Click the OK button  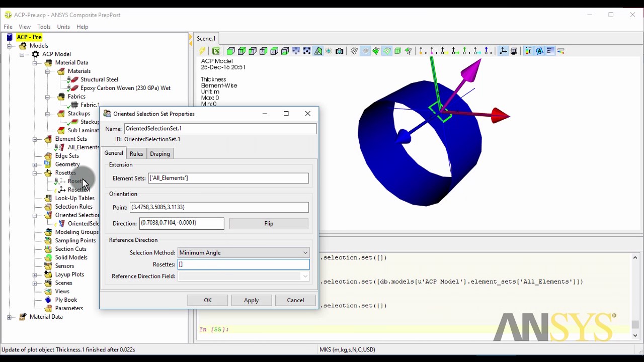208,300
